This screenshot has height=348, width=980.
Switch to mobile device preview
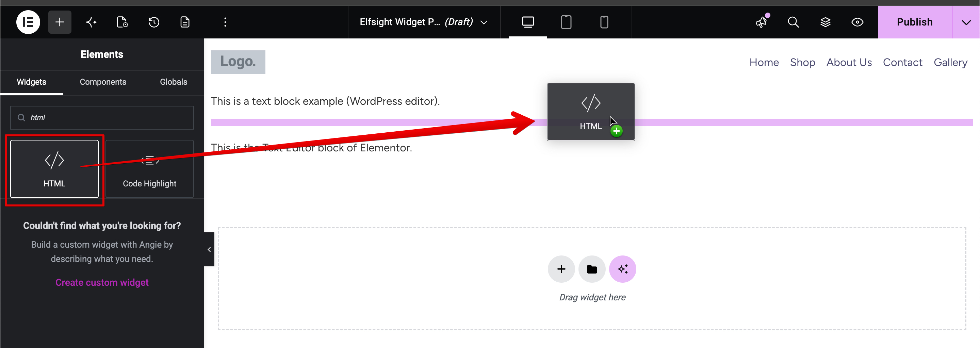(604, 22)
